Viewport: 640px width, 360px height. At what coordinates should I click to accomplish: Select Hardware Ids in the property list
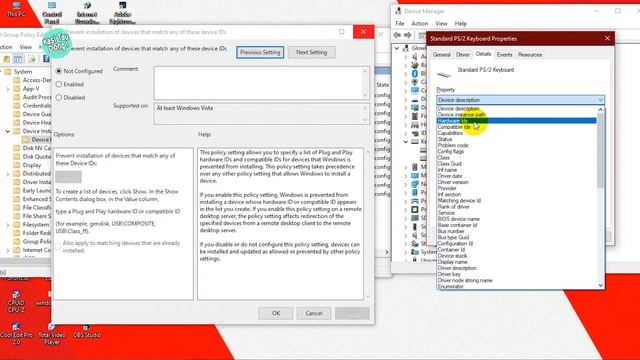[x=517, y=121]
